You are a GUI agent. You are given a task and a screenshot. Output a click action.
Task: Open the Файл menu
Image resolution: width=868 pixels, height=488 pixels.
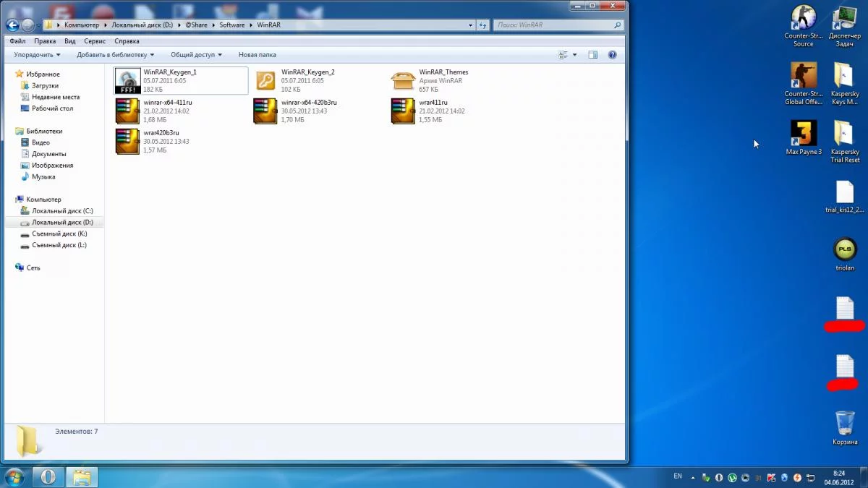(x=17, y=41)
